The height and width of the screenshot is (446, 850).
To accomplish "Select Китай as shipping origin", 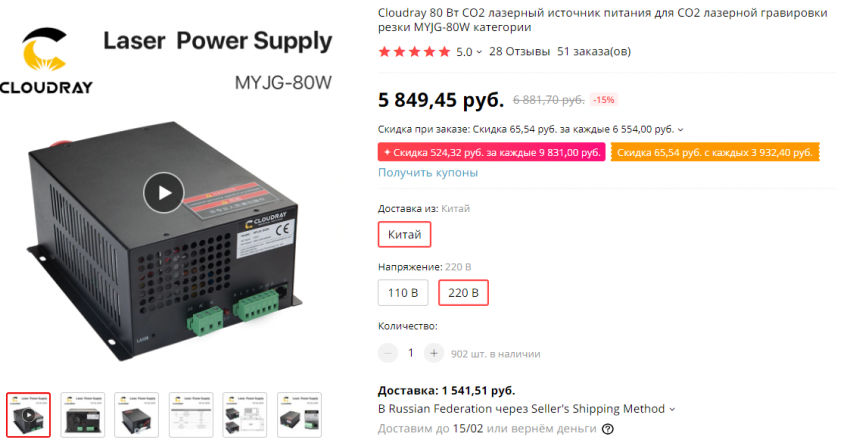I will point(404,234).
